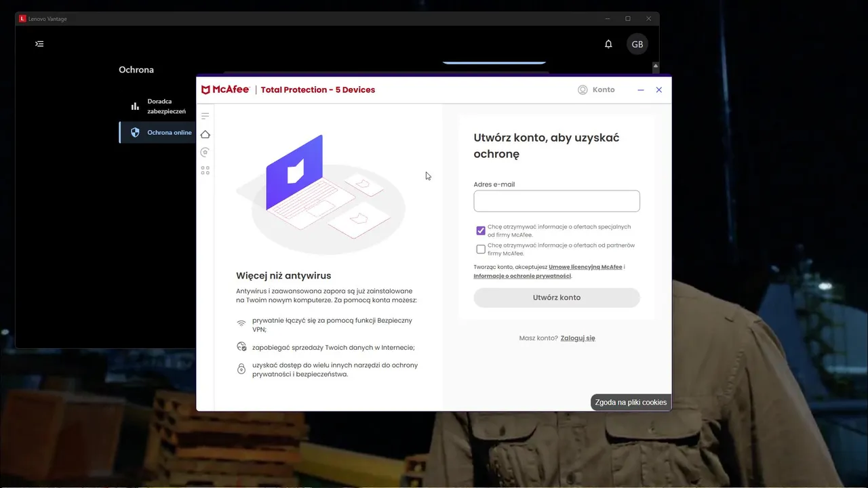This screenshot has height=488, width=868.
Task: Click 'Ochrona' heading in Lenovo Vantage
Action: pos(136,70)
